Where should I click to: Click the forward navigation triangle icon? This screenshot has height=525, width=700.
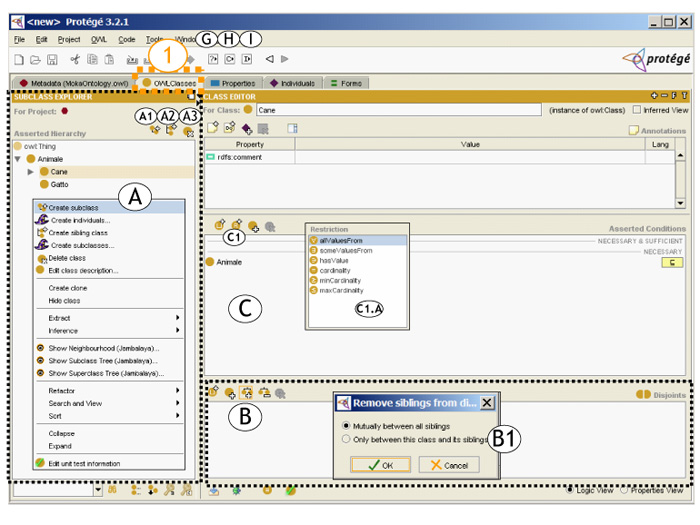(x=284, y=59)
